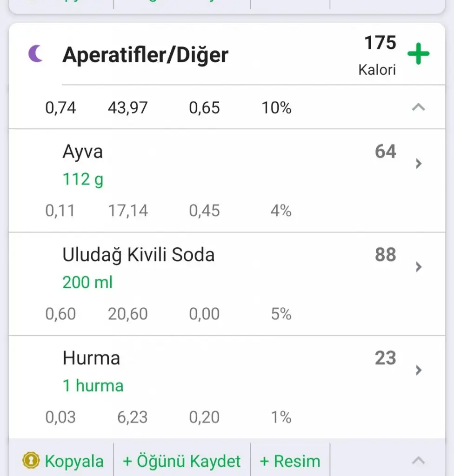This screenshot has width=454, height=476.
Task: Click the 88 calorie value for soda
Action: (x=385, y=255)
